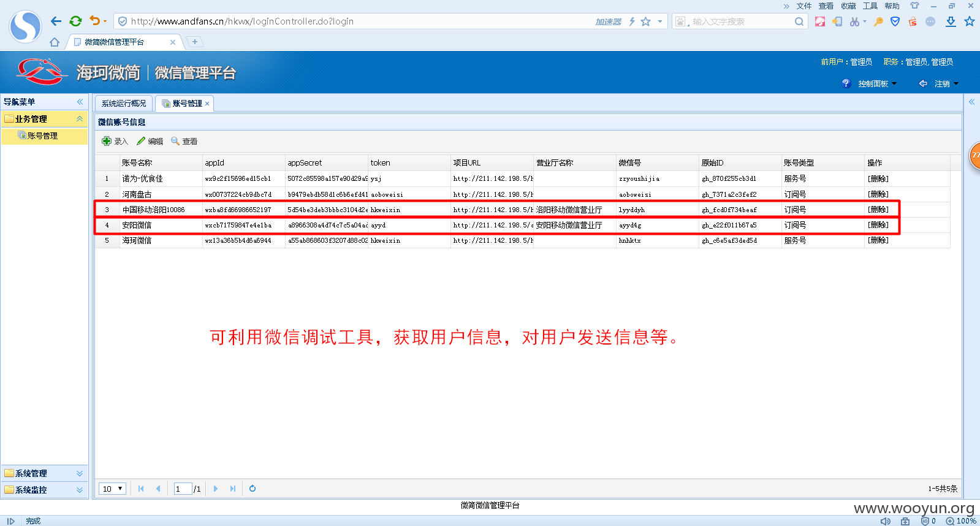Go to last page pagination icon
Screen dimensions: 980x526
coord(233,489)
